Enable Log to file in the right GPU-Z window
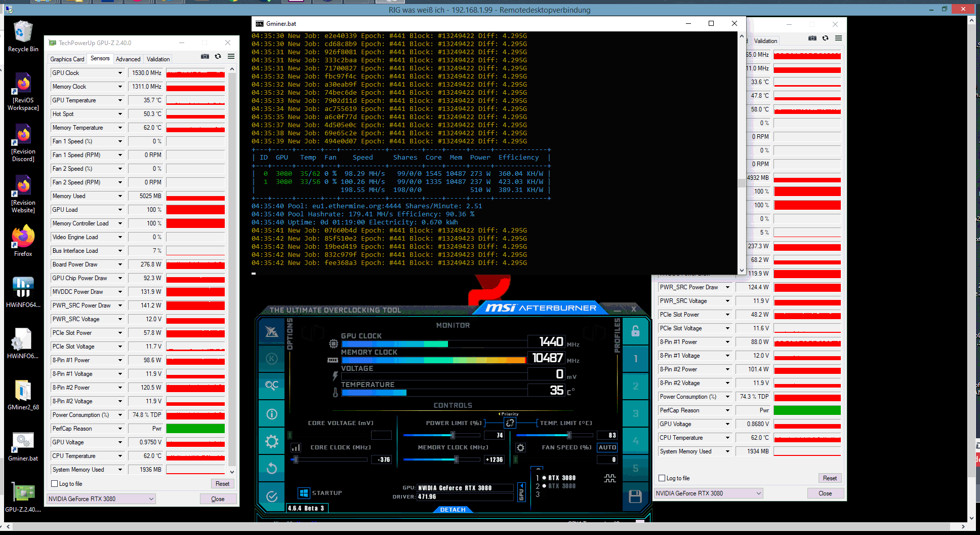Viewport: 980px width, 535px height. [662, 478]
